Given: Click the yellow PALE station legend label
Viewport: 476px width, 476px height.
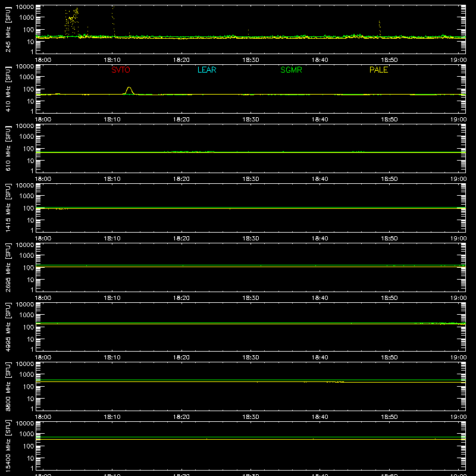Looking at the screenshot, I should (x=378, y=70).
